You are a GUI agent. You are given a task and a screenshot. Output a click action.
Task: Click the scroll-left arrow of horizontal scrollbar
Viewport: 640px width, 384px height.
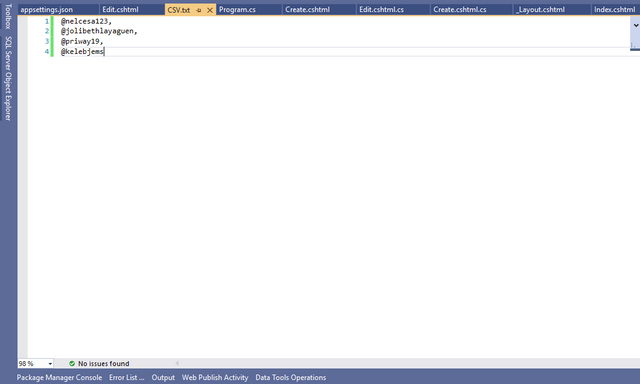[x=177, y=363]
